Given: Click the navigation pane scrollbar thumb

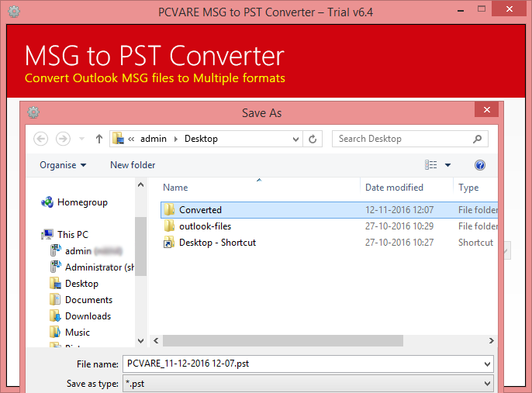Looking at the screenshot, I should pyautogui.click(x=141, y=246).
